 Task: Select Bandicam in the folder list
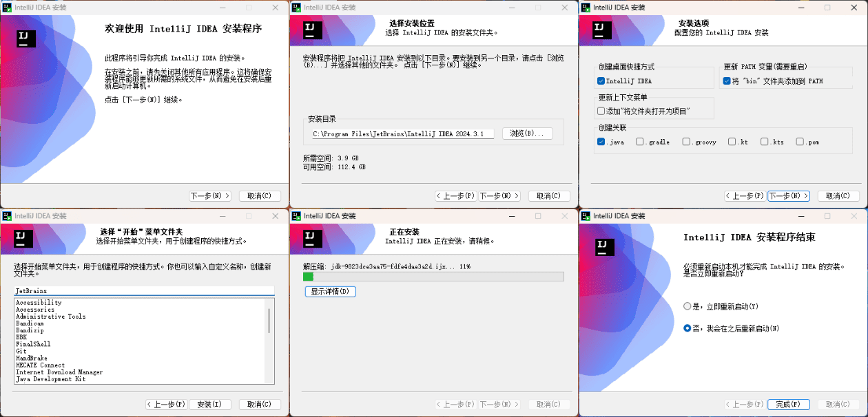point(30,323)
